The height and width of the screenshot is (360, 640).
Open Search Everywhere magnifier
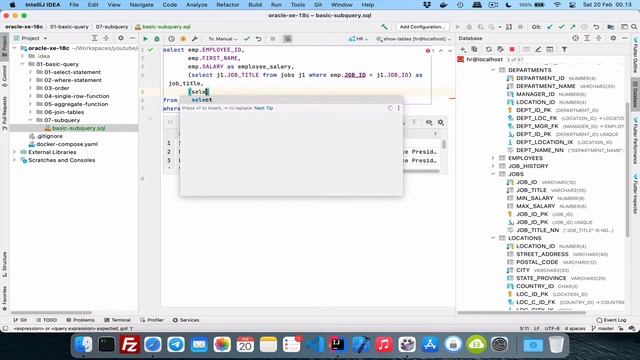(x=634, y=27)
